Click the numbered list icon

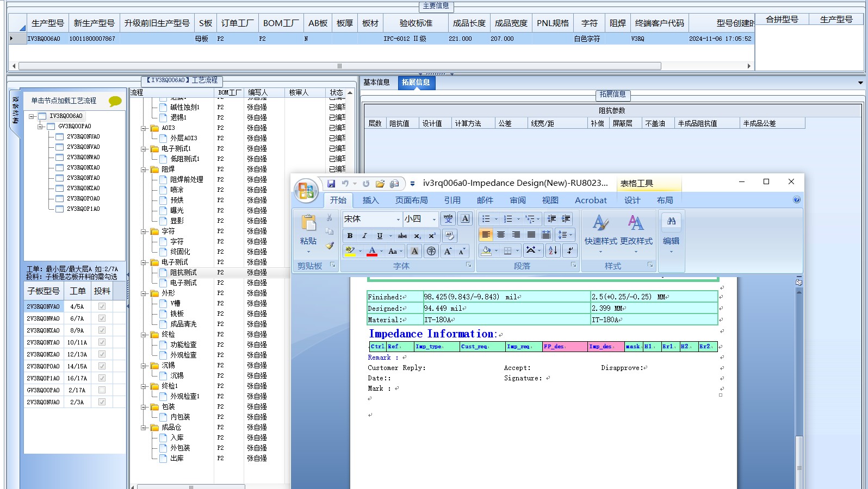[507, 218]
